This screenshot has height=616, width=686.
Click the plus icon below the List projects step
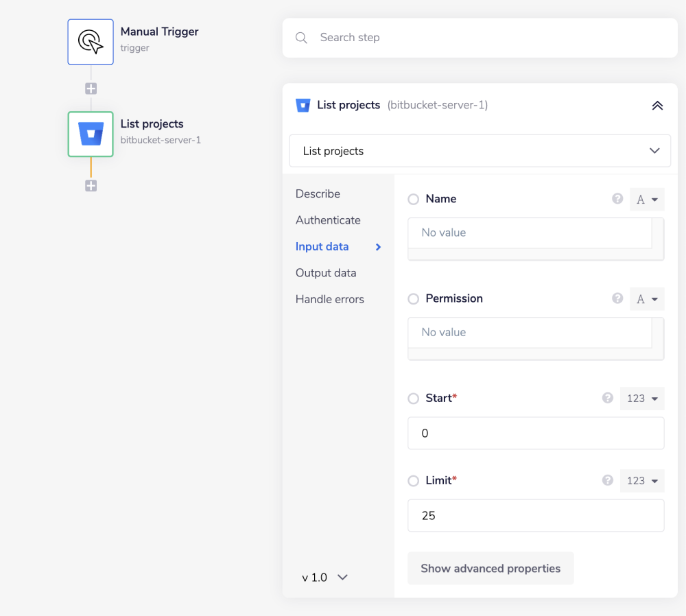pos(90,185)
